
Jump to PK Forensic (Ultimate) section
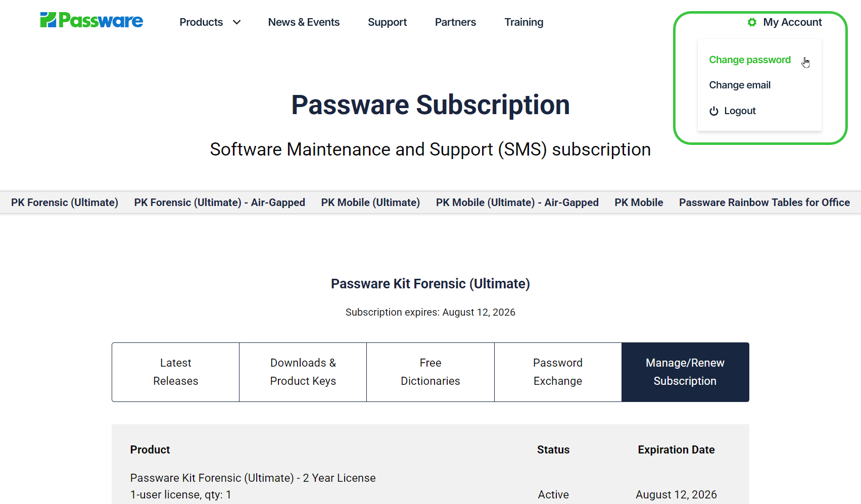(x=65, y=203)
